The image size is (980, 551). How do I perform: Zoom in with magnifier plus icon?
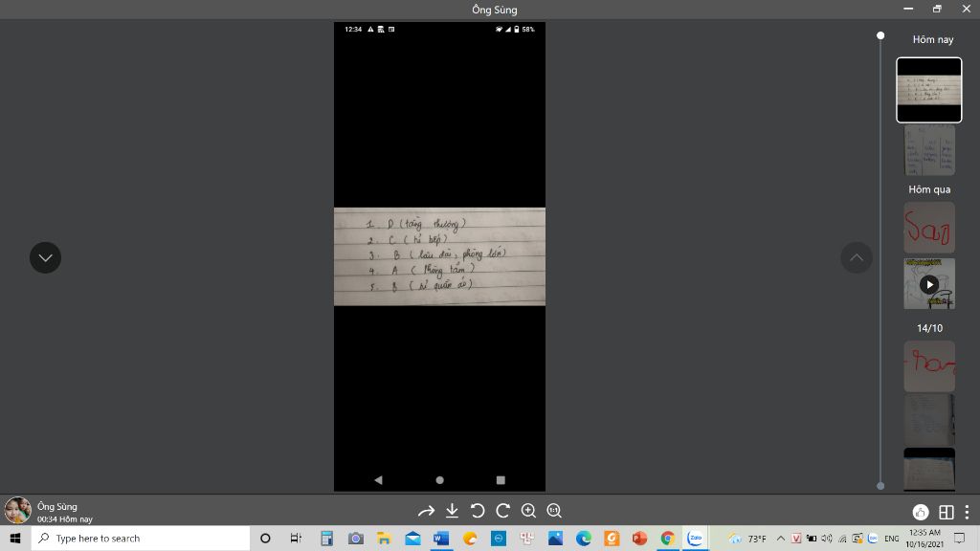point(528,511)
